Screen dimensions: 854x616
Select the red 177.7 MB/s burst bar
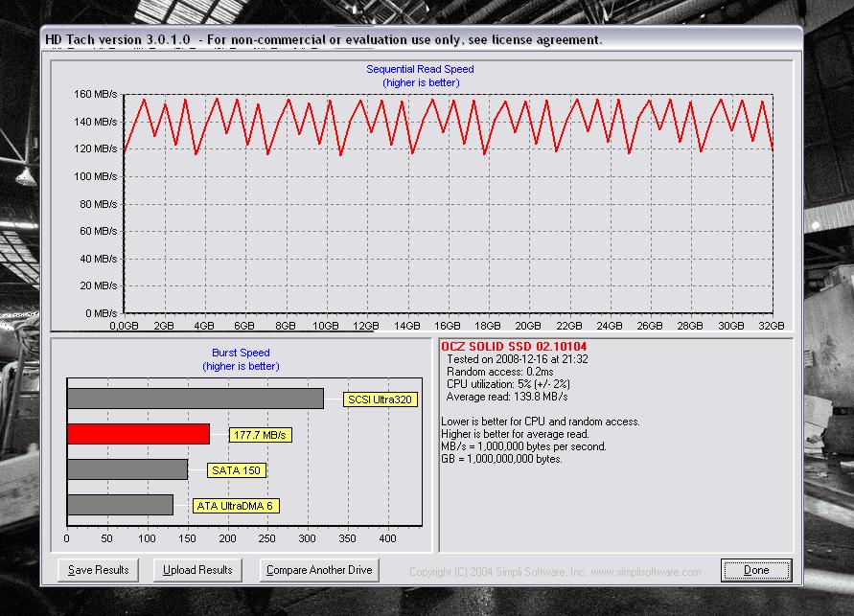coord(138,434)
